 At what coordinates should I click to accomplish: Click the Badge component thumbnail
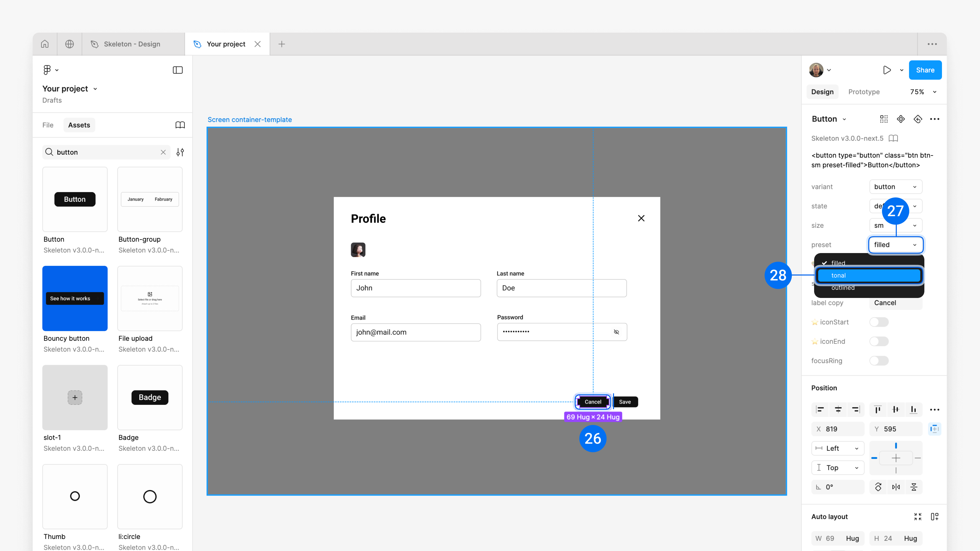point(150,397)
